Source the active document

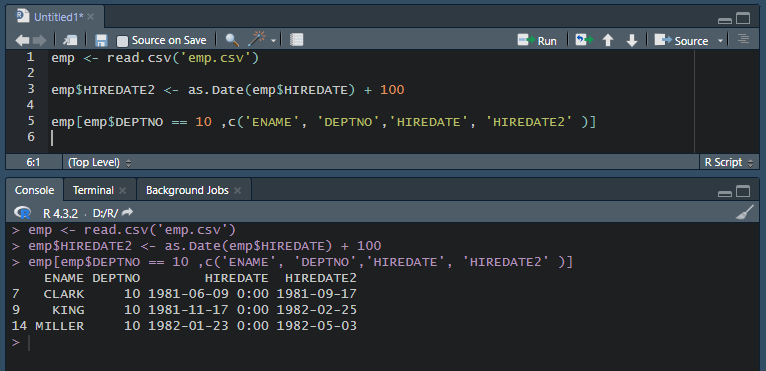point(681,41)
